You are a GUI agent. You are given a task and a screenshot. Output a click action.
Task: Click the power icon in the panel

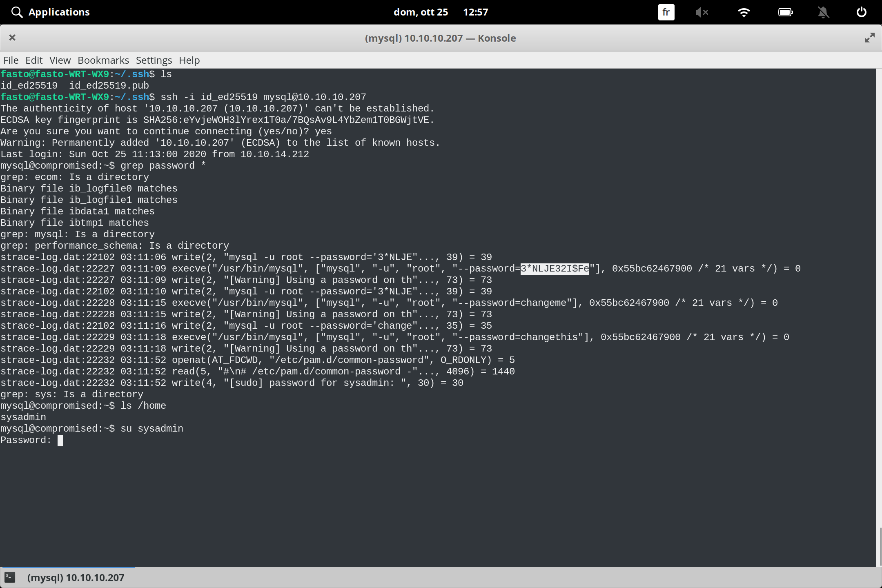tap(861, 12)
